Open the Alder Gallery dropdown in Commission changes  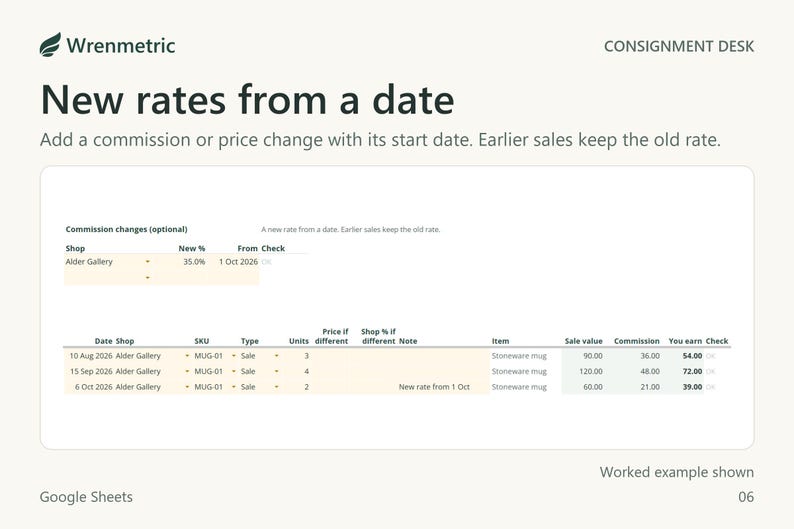(148, 262)
